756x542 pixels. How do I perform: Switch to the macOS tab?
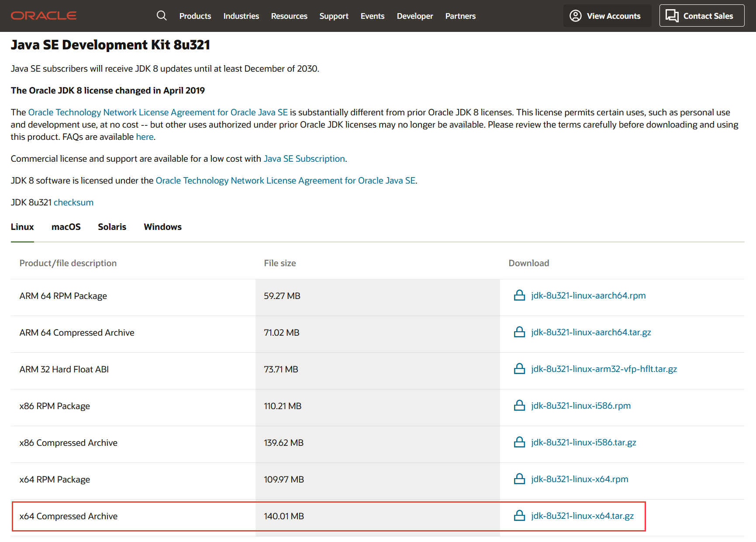coord(66,227)
